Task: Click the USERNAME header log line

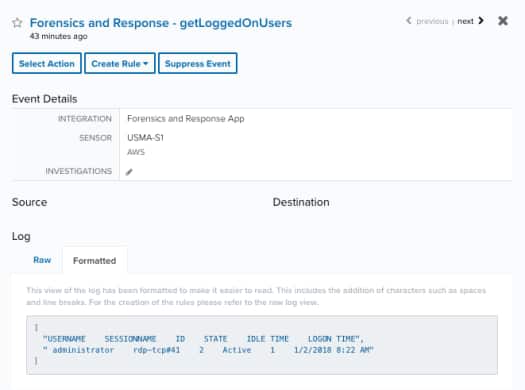Action: [203, 339]
